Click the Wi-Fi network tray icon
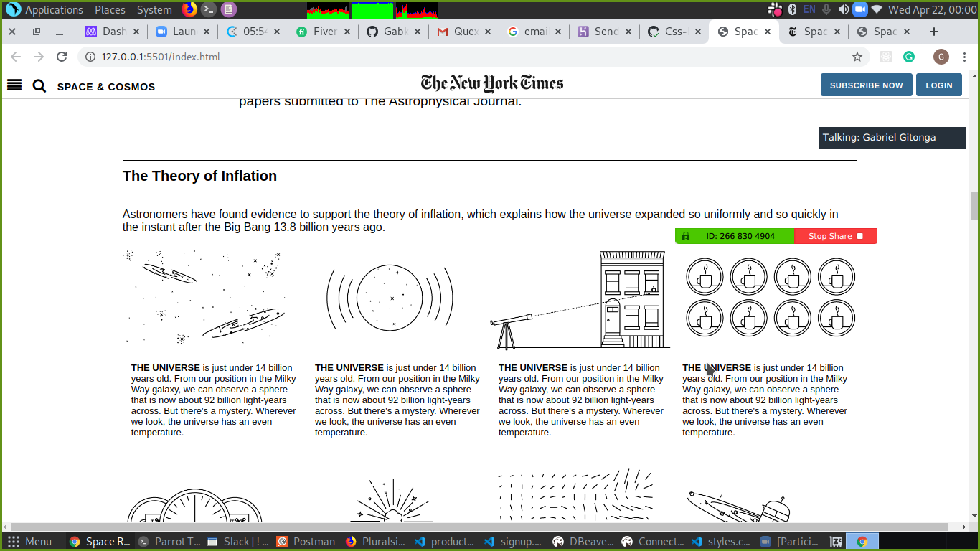980x551 pixels. [876, 9]
